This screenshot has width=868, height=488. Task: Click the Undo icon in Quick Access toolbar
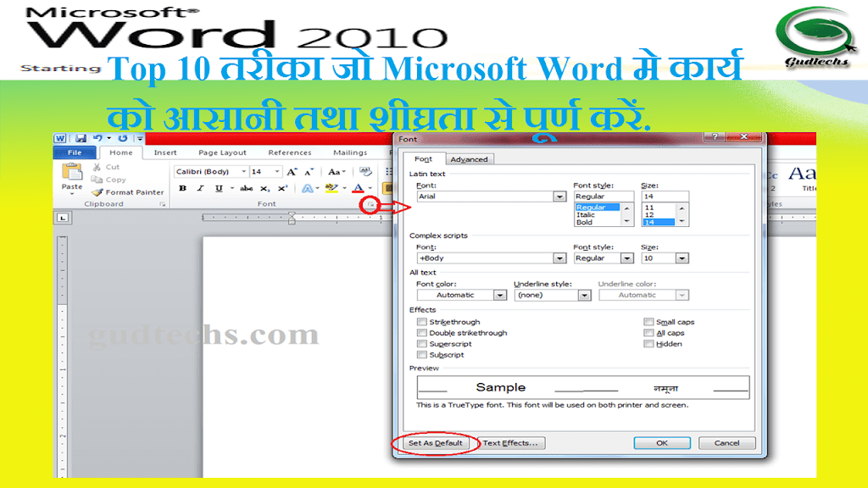pos(97,138)
